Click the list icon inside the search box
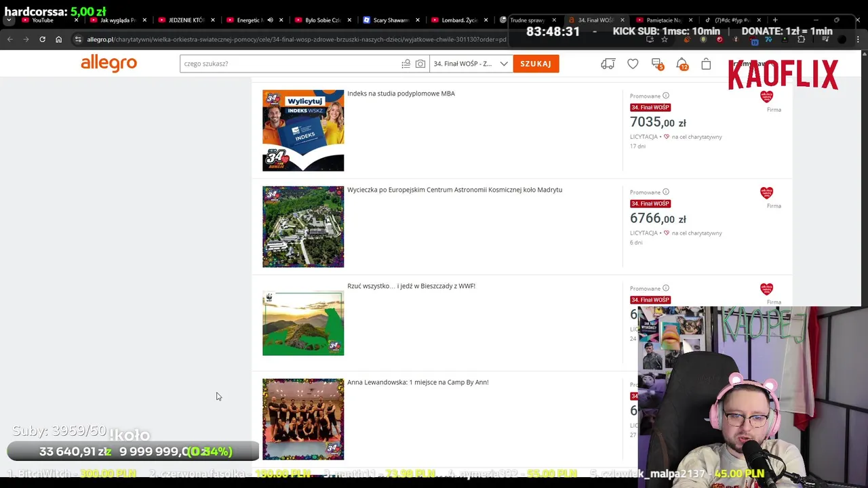The image size is (868, 488). [x=406, y=64]
